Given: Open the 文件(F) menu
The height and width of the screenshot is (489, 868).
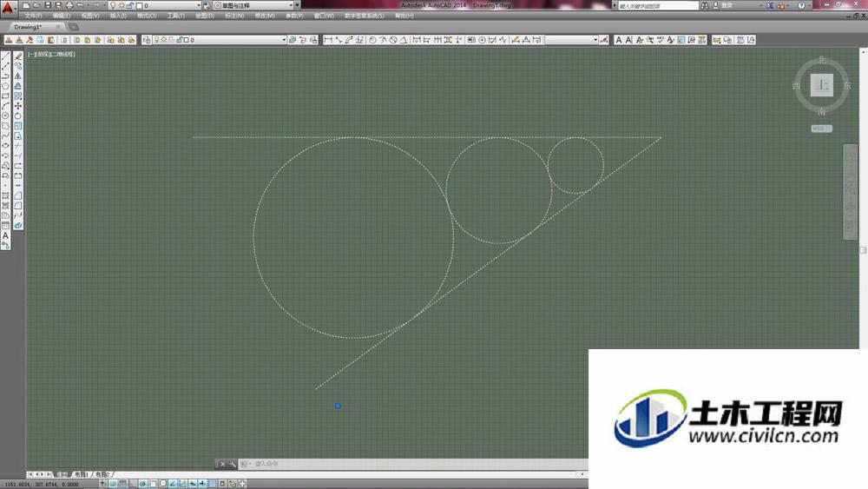Looking at the screenshot, I should click(33, 16).
